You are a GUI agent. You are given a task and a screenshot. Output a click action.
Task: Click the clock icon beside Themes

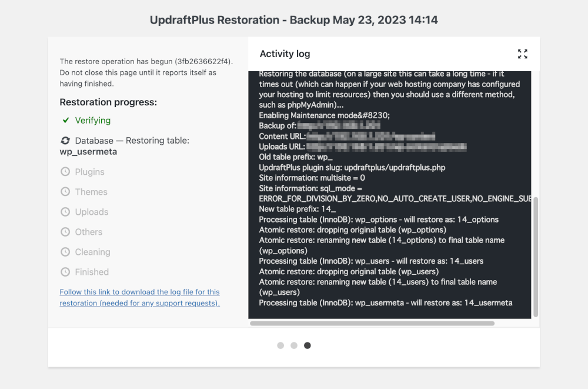(x=65, y=192)
